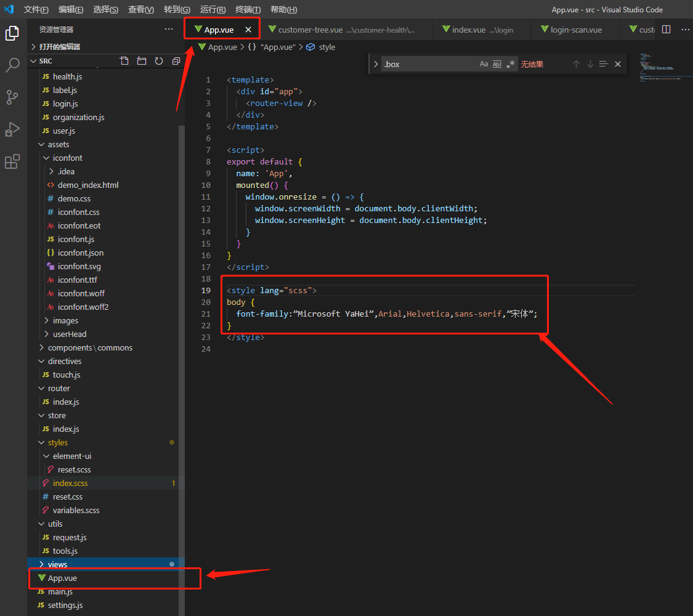Toggle match whole word in find widget

pyautogui.click(x=497, y=64)
